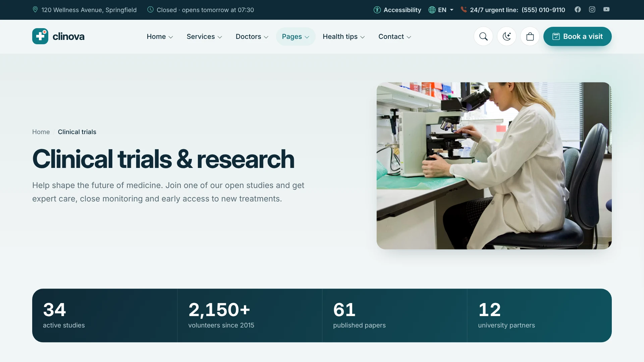This screenshot has height=362, width=644.
Task: Click the 12 university partners stat
Action: pos(539,315)
